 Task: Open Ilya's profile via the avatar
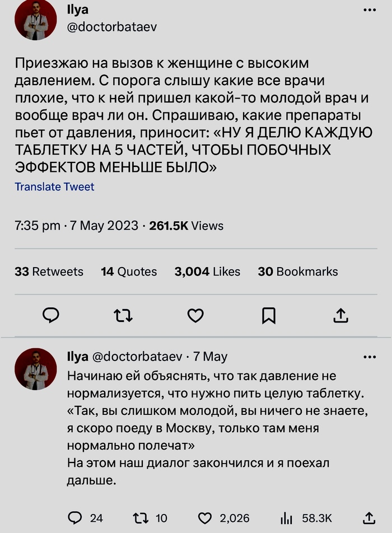[x=35, y=20]
